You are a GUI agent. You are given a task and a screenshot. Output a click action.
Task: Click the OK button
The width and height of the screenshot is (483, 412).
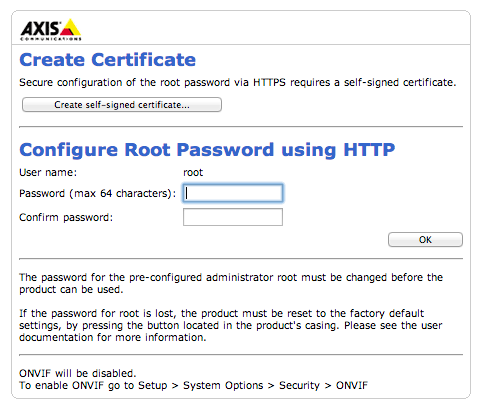point(425,240)
